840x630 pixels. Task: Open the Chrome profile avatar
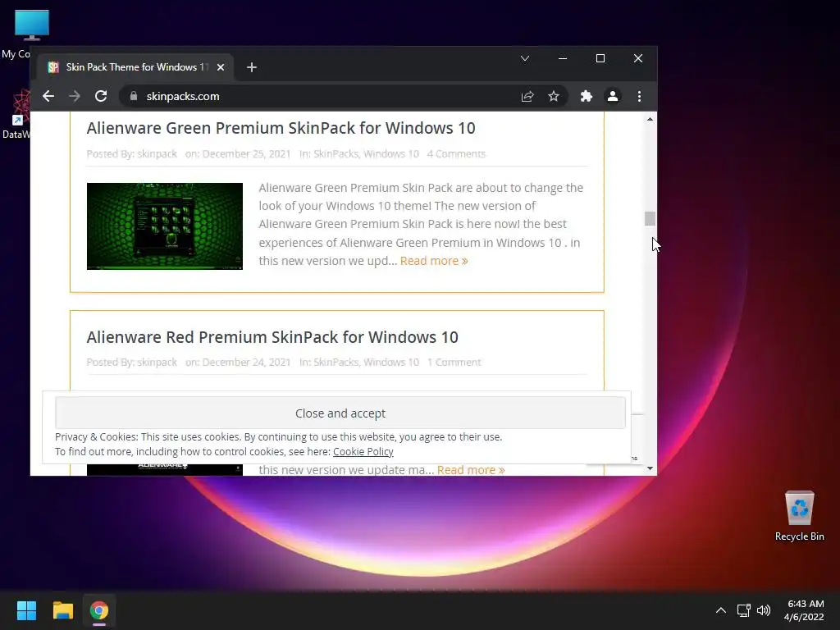click(x=612, y=97)
